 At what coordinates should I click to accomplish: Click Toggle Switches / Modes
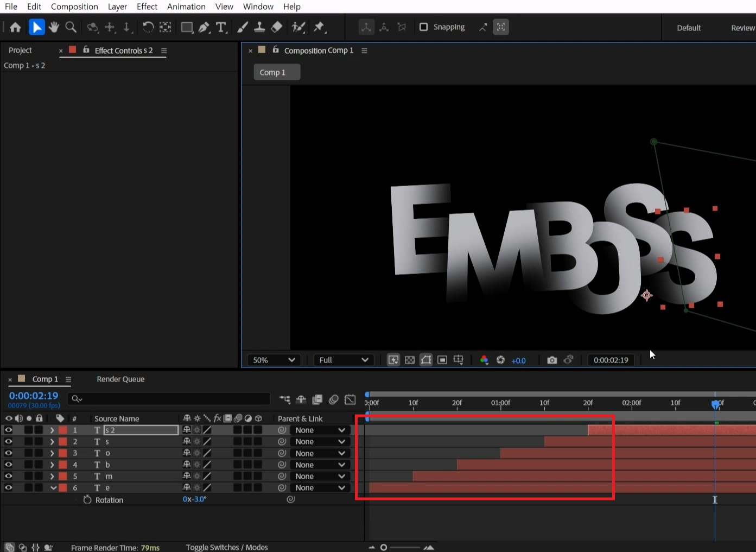[227, 547]
